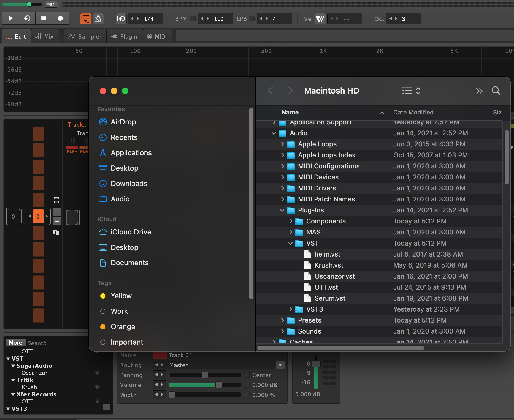Collapse the Audio folder
This screenshot has width=514, height=420.
point(274,133)
